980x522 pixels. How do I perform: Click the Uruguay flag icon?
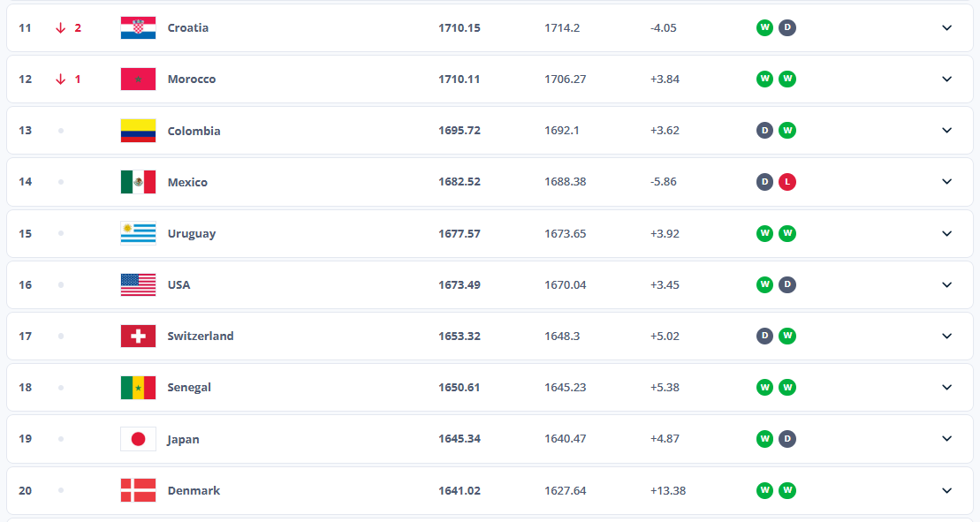(x=138, y=233)
